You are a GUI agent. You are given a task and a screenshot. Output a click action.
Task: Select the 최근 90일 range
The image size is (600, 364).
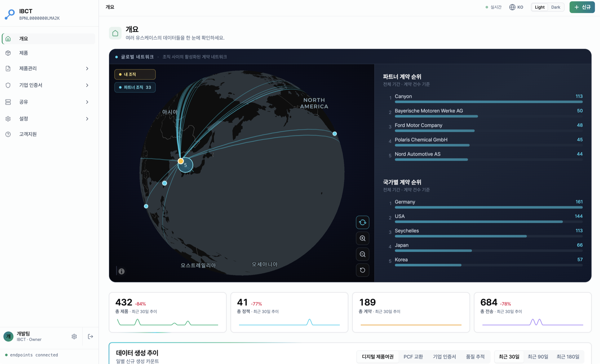(x=538, y=357)
